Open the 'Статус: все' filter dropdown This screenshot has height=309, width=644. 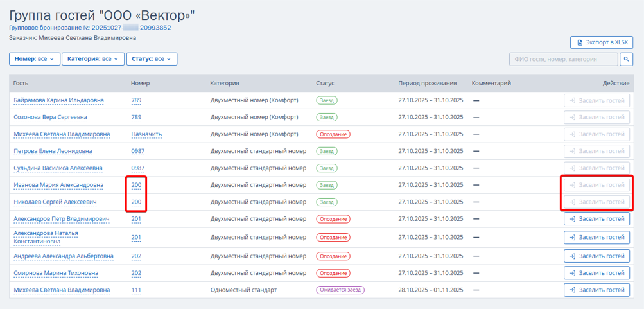[x=152, y=59]
